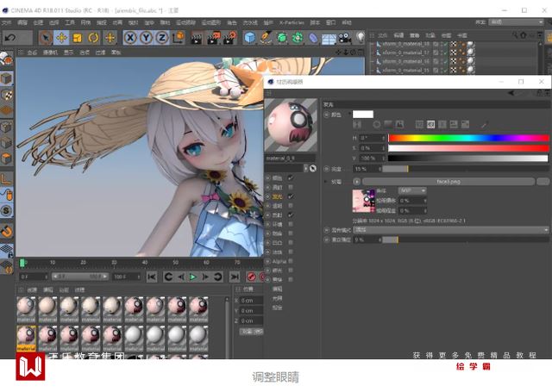Enable the 环境 channel checkbox
Image resolution: width=552 pixels, height=392 pixels.
[291, 224]
